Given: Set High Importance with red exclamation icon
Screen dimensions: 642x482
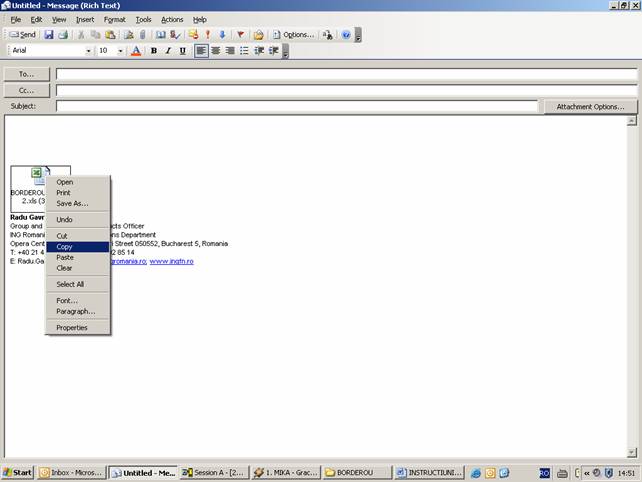Looking at the screenshot, I should [208, 34].
